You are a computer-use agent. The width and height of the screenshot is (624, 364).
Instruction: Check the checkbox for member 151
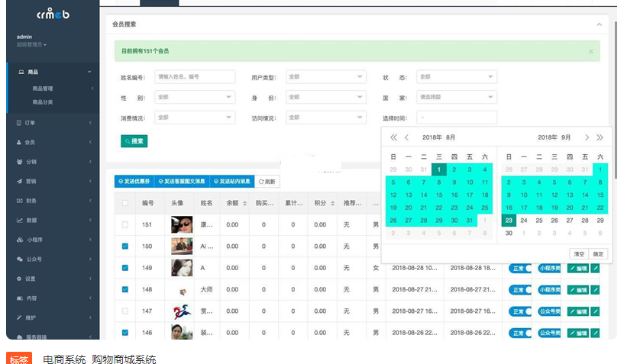125,225
